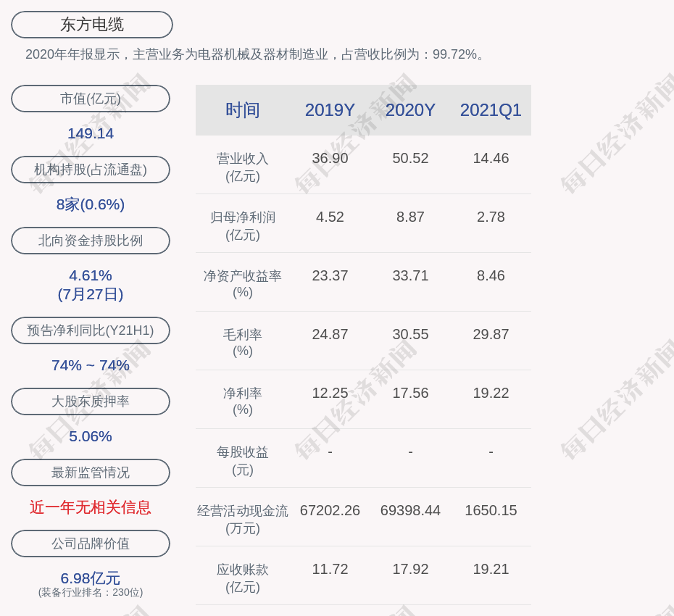Click the 归母净利润 row label
674x616 pixels.
click(243, 226)
